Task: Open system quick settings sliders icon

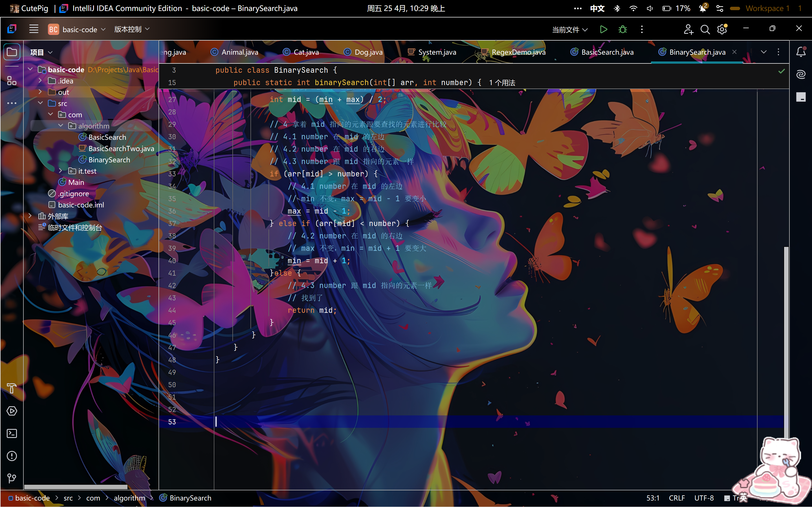Action: coord(719,8)
